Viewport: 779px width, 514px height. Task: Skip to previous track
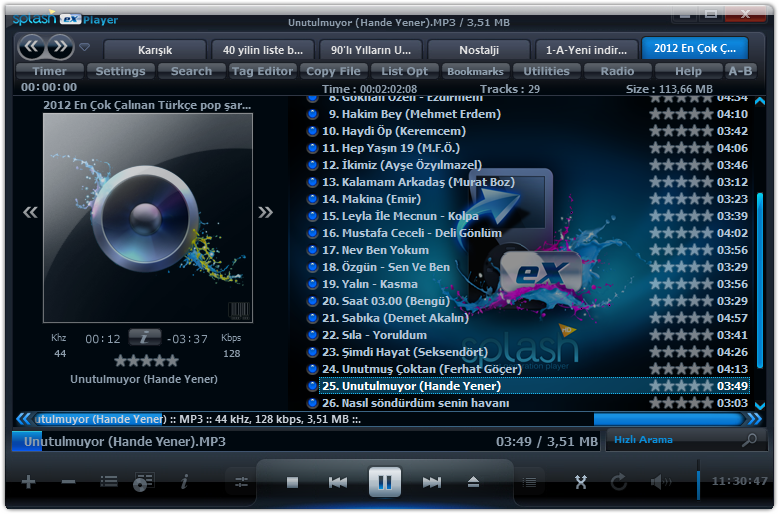(x=338, y=482)
